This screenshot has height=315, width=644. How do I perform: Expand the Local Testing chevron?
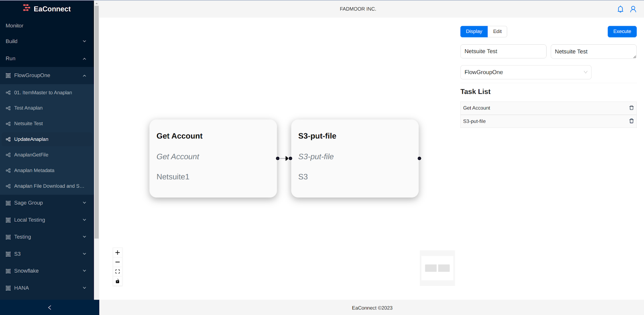(x=85, y=220)
